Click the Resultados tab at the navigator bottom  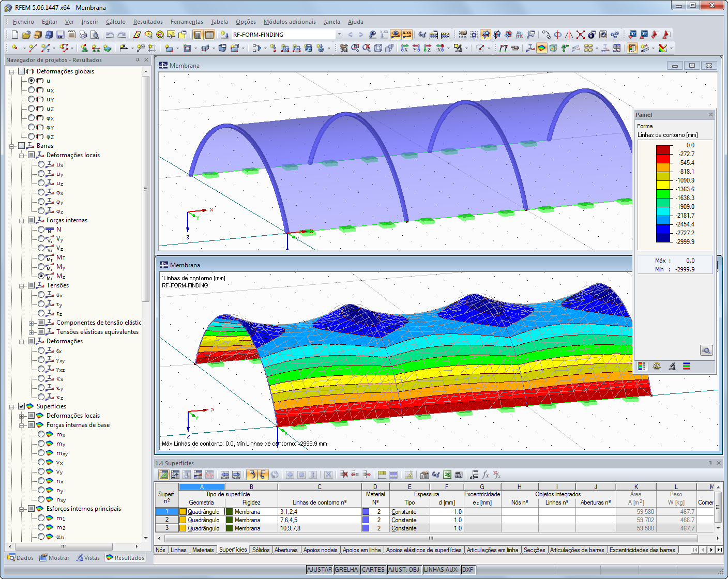point(125,558)
